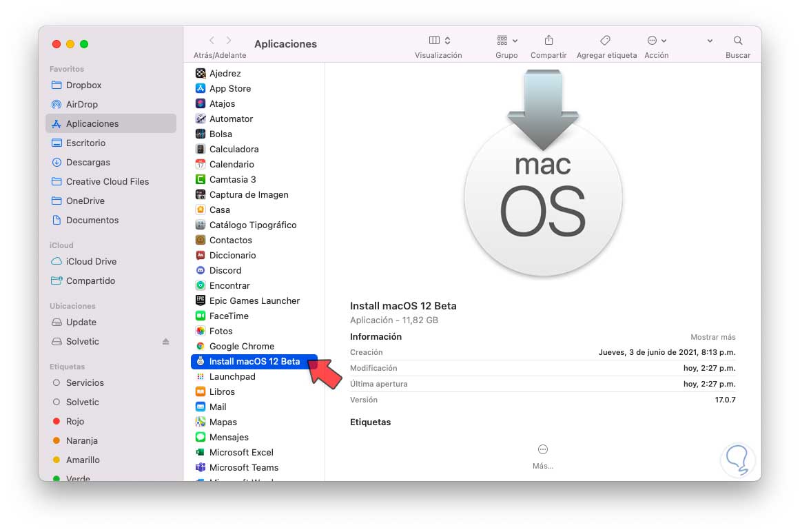Viewport: 800px width, 532px height.
Task: Select Mail app
Action: click(x=254, y=407)
